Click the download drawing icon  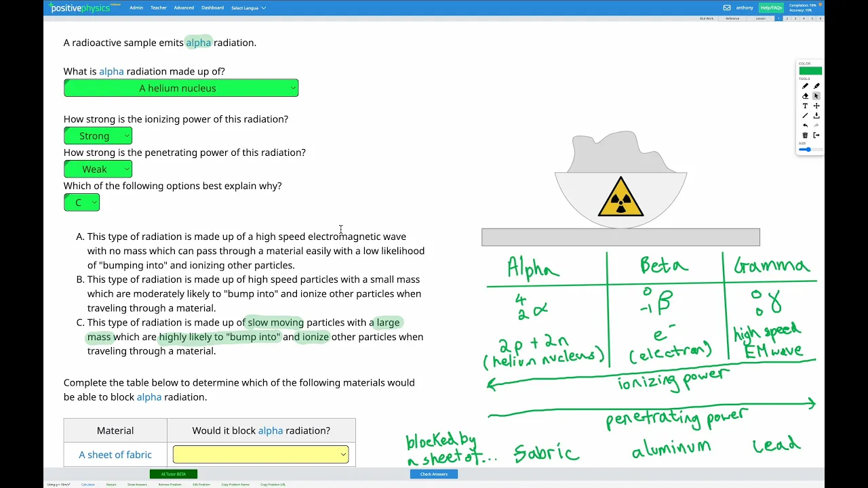pyautogui.click(x=816, y=116)
